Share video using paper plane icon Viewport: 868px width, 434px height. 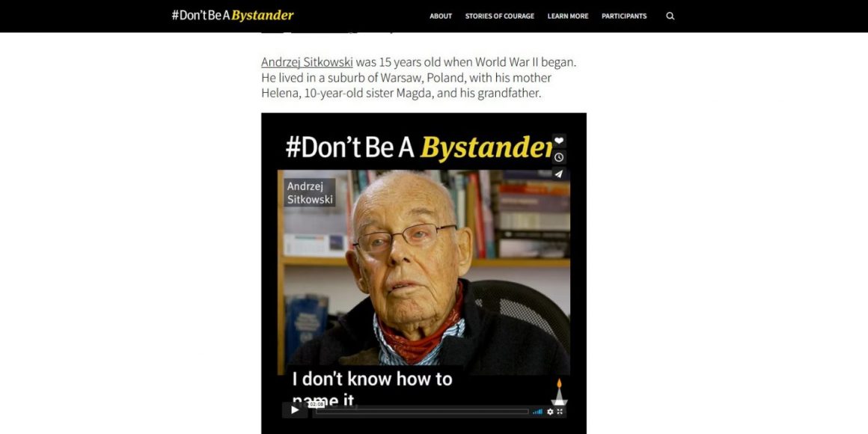(559, 174)
